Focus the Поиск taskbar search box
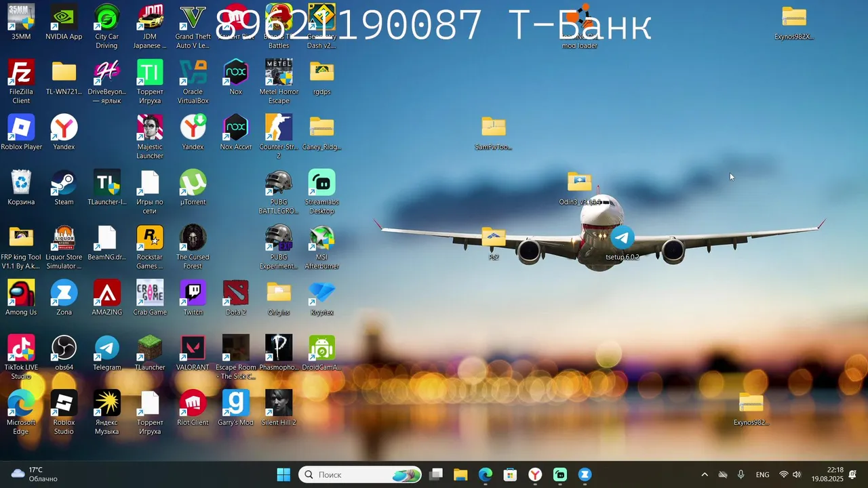868x488 pixels. pos(360,475)
